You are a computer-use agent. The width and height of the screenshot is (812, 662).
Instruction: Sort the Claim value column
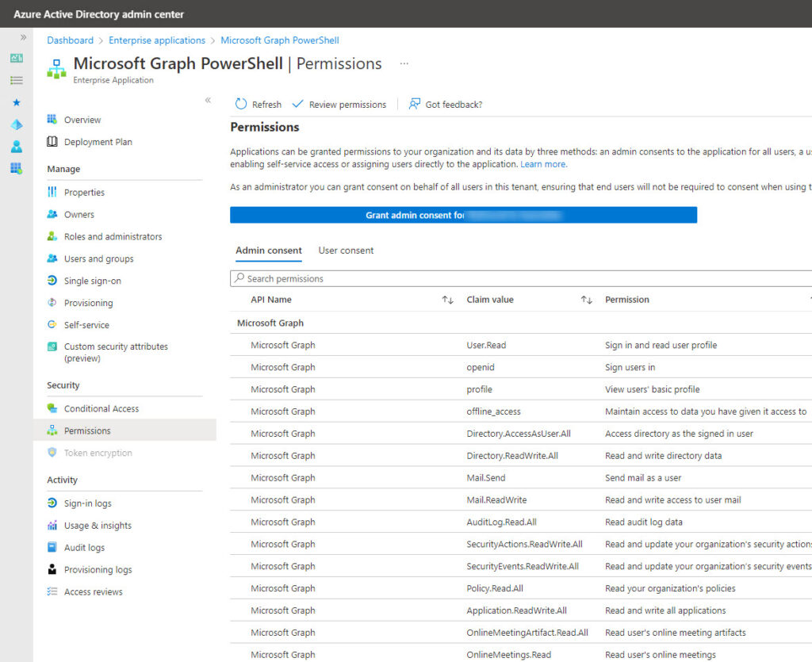click(586, 300)
